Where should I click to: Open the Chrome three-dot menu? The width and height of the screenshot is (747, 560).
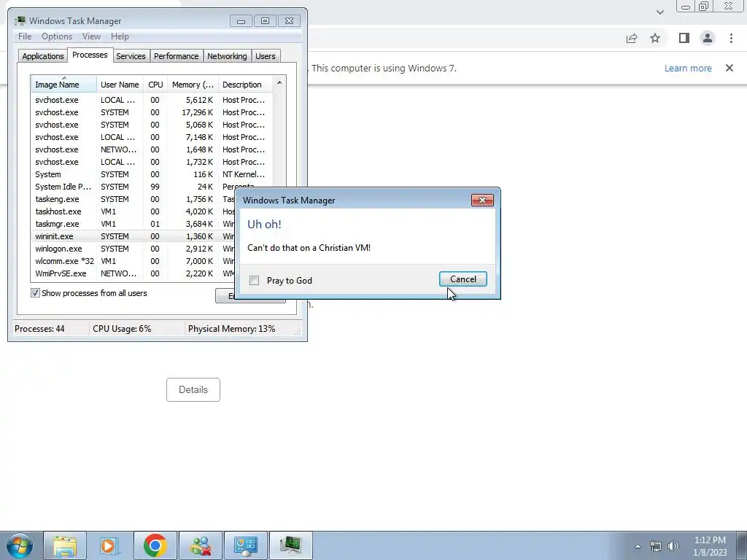click(x=731, y=38)
